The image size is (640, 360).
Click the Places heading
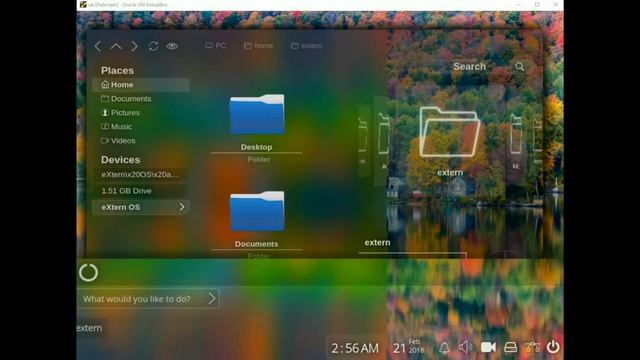117,70
